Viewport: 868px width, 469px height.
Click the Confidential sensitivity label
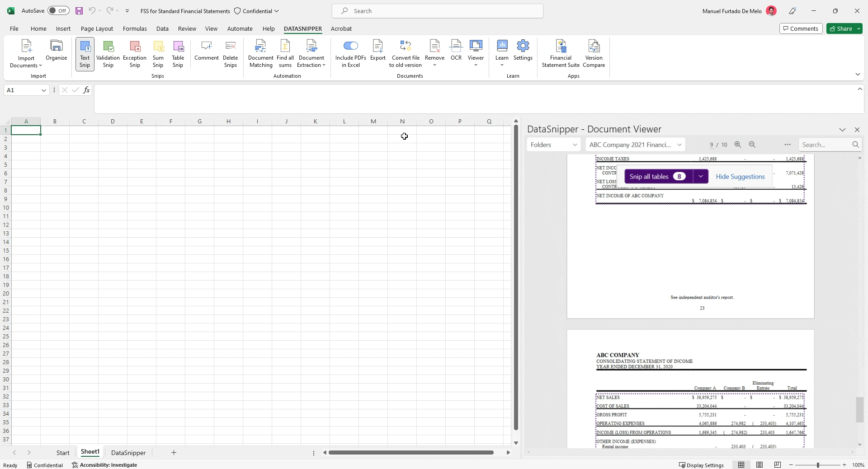(x=256, y=11)
